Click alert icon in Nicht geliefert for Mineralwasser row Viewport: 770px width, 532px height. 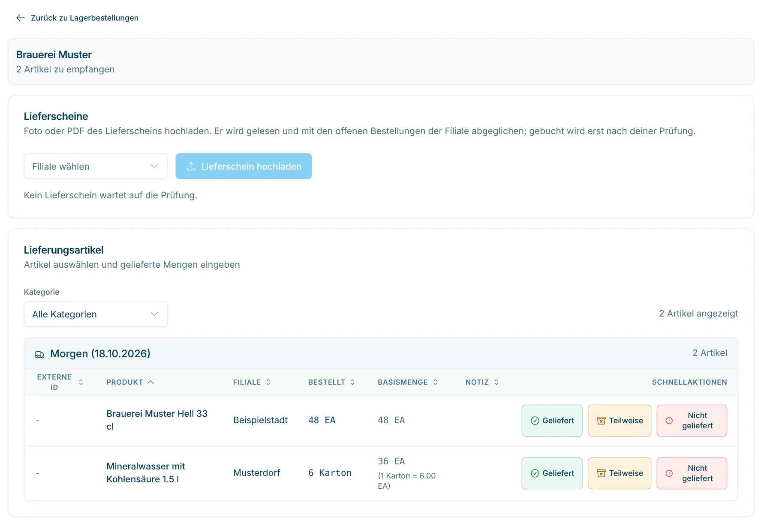pos(669,473)
